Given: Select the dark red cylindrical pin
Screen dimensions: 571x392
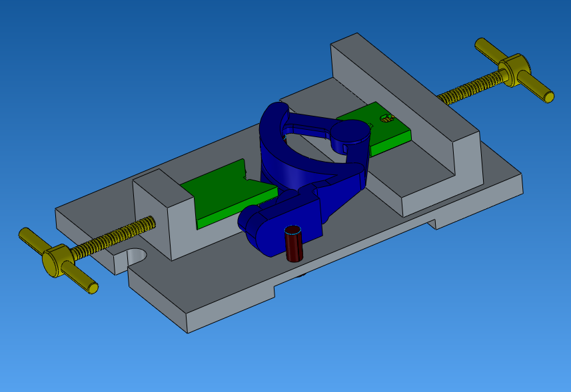Looking at the screenshot, I should coord(292,246).
